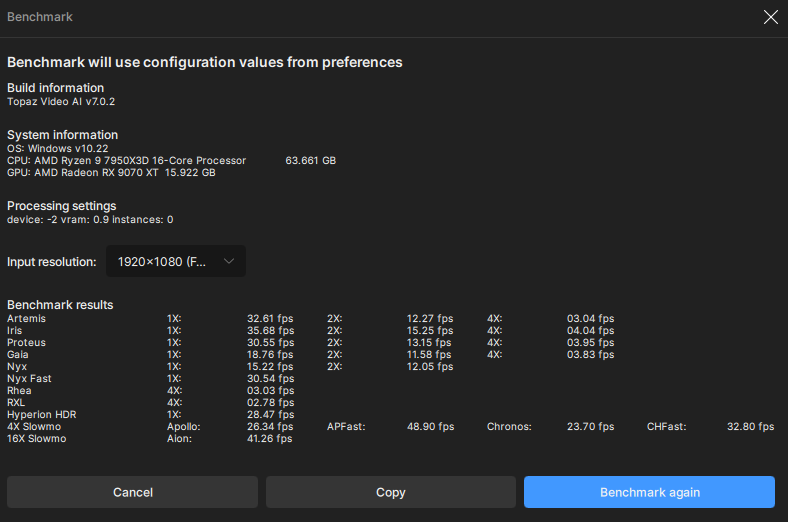Viewport: 788px width, 522px height.
Task: Run Benchmark again
Action: [x=649, y=492]
